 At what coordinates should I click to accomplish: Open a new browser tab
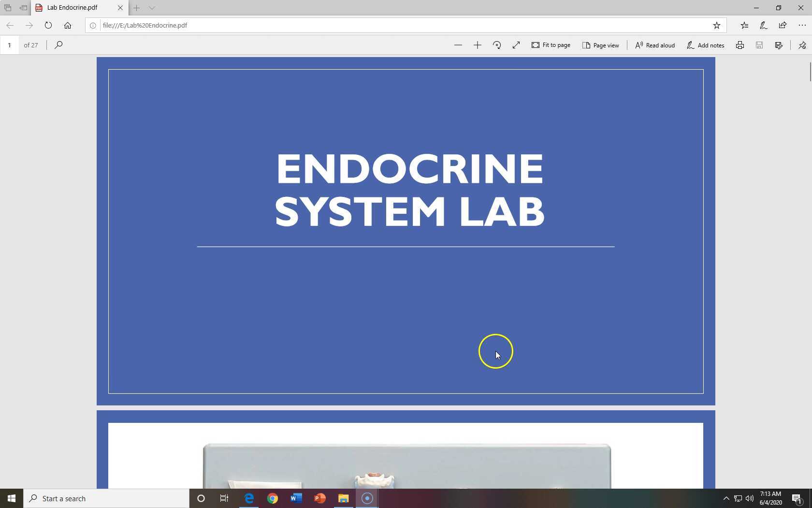pos(136,8)
